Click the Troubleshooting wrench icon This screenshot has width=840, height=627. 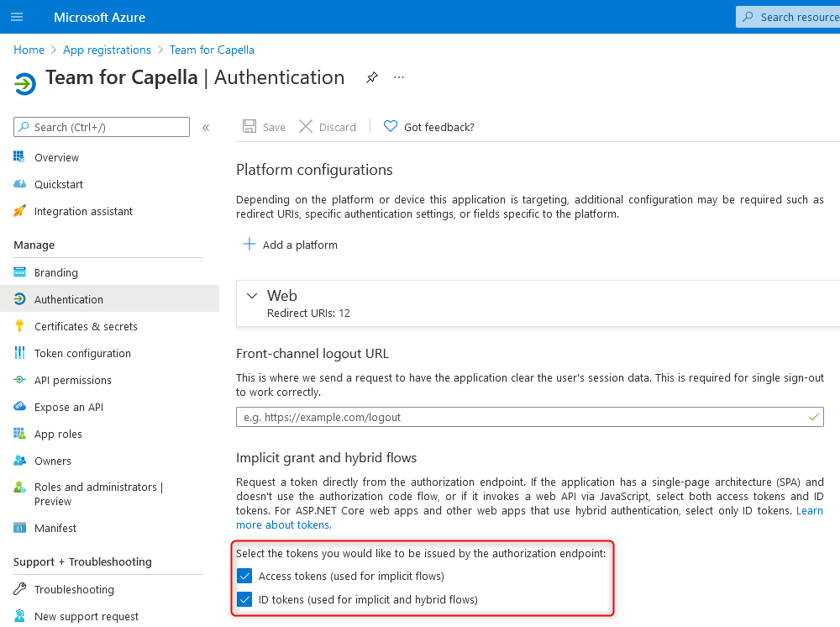[x=18, y=589]
